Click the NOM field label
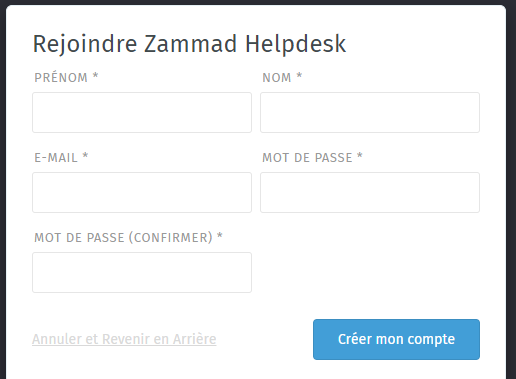This screenshot has height=379, width=516. pos(277,78)
